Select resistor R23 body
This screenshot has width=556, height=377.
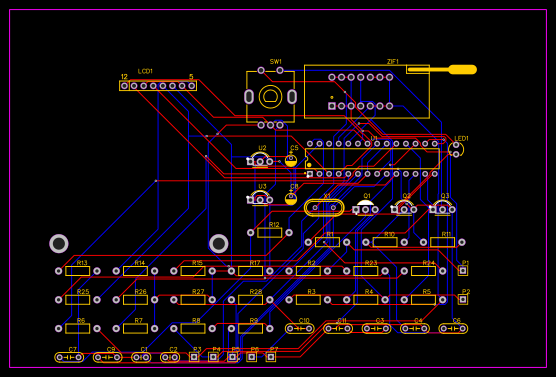366,271
